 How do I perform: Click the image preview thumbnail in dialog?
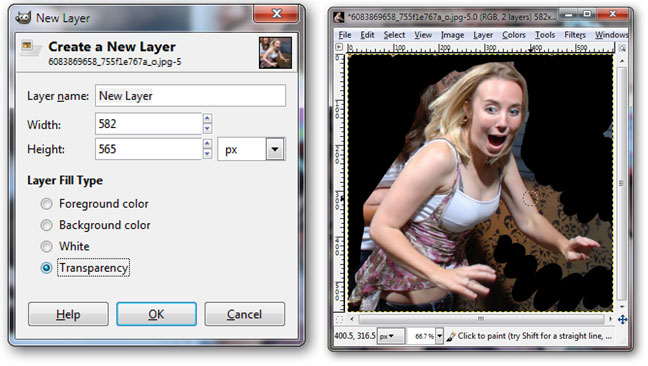click(275, 52)
